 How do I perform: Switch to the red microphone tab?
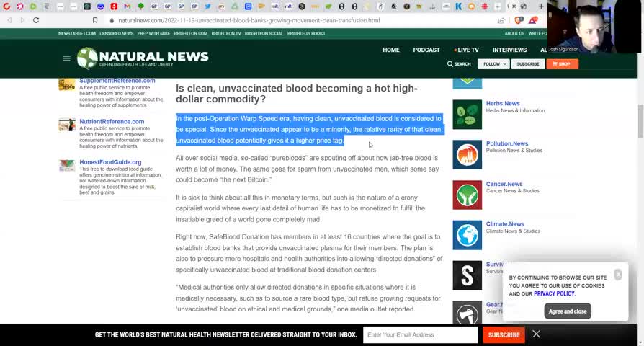[114, 6]
